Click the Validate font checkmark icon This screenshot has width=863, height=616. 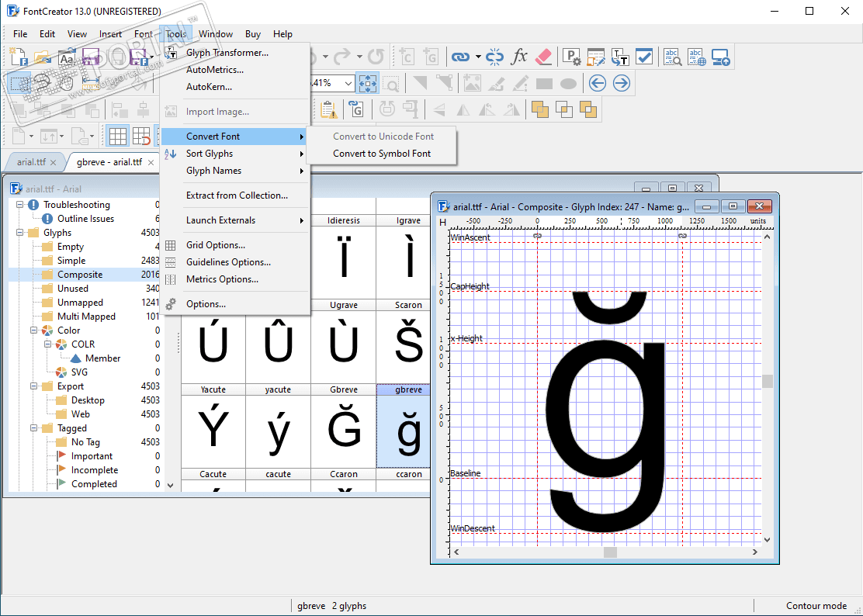pos(644,57)
